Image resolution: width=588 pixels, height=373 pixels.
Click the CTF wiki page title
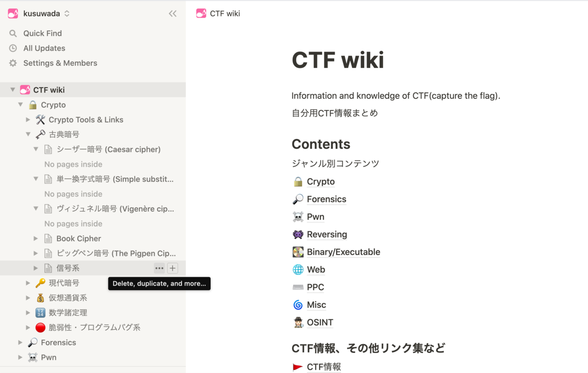(338, 60)
